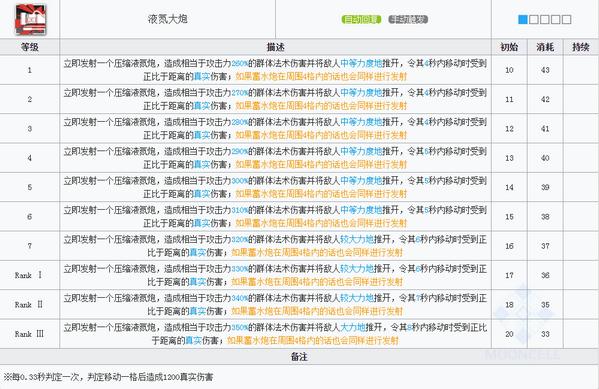Click the gray 手动触发 tag
This screenshot has width=599, height=389.
coord(408,19)
